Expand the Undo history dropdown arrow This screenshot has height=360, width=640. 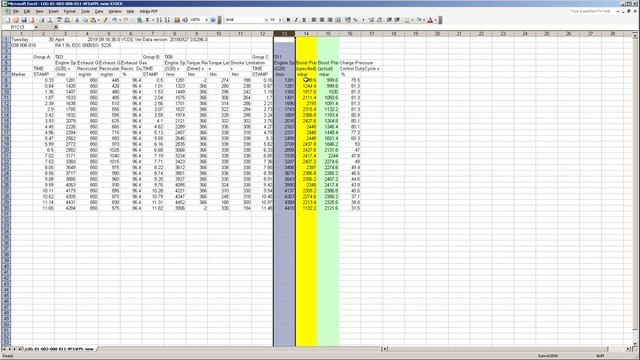120,20
